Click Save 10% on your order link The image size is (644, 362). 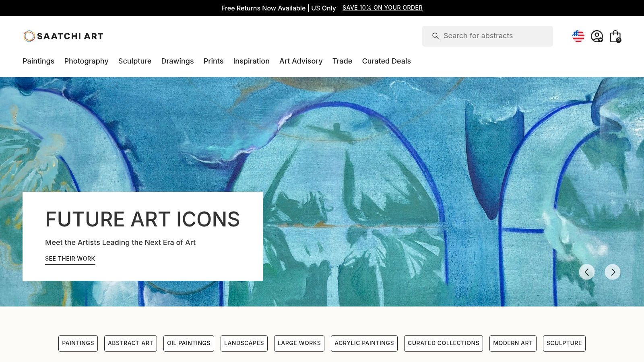click(x=382, y=8)
